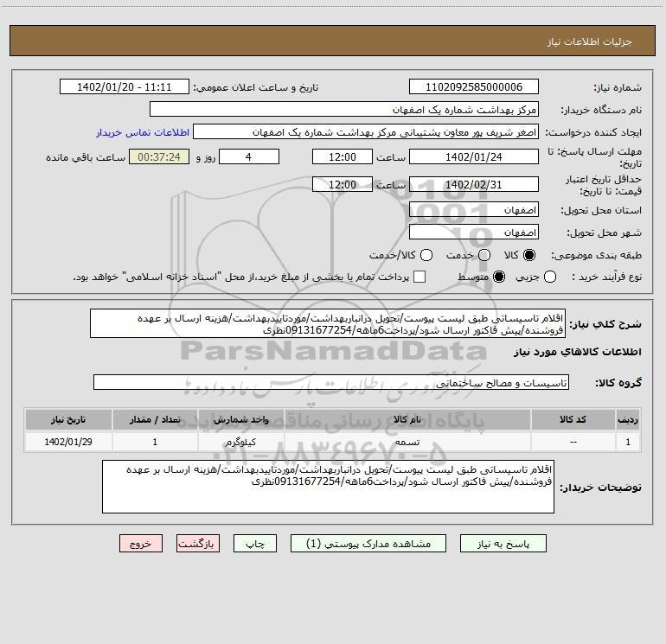Click the خروج exit button

point(141,544)
